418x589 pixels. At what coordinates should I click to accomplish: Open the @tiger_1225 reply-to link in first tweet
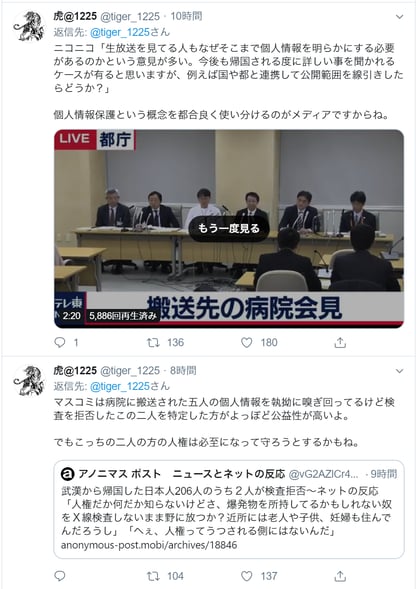tap(120, 32)
